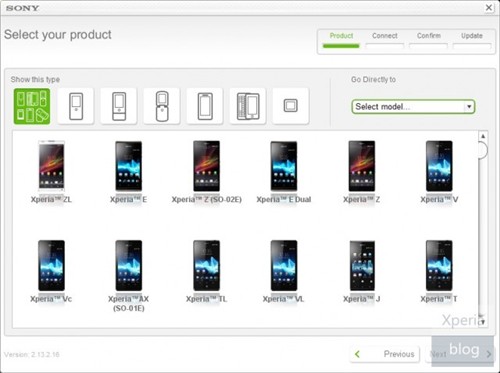
Task: Filter by flip clamshell phone type icon
Action: [x=162, y=106]
